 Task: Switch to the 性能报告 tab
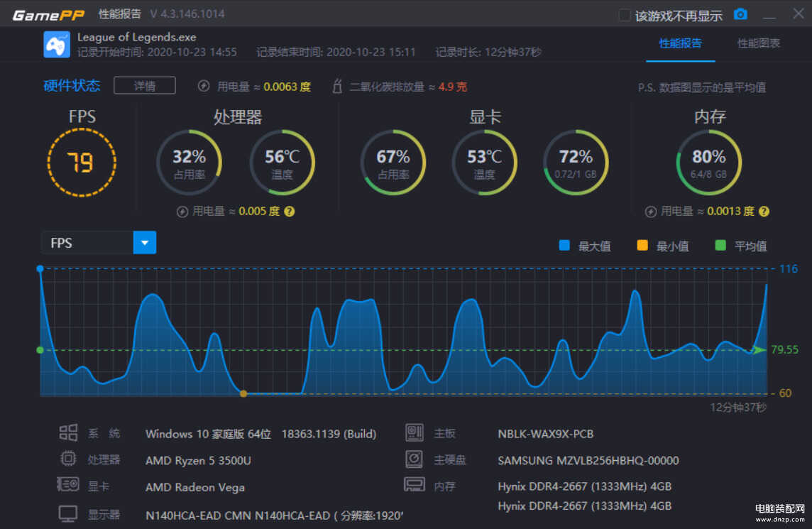click(680, 43)
